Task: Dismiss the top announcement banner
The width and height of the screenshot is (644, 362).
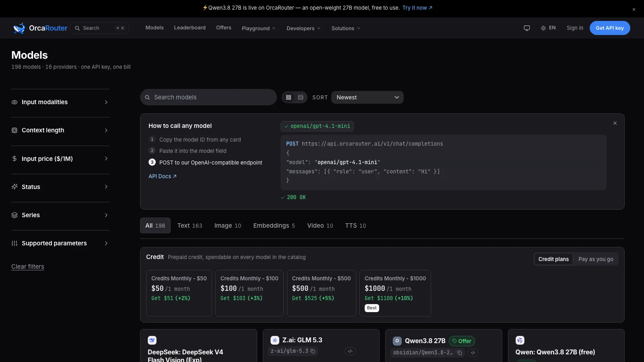Action: coord(634,9)
